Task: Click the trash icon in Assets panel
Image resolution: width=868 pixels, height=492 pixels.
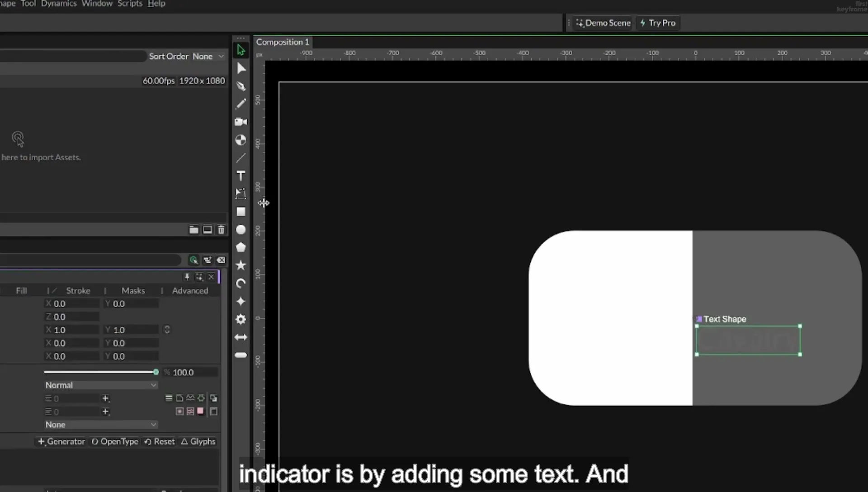Action: [x=221, y=230]
